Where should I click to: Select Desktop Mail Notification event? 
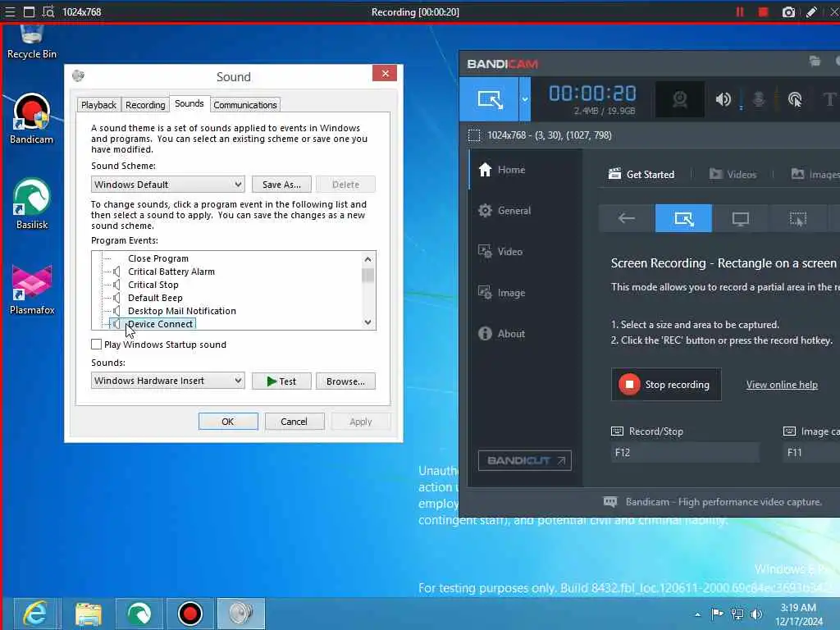click(182, 311)
